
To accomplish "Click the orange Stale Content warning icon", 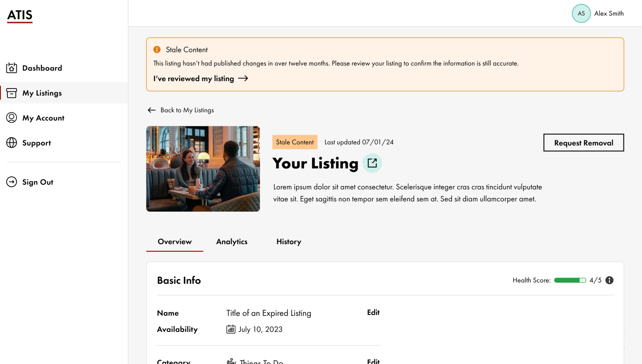I will [157, 49].
